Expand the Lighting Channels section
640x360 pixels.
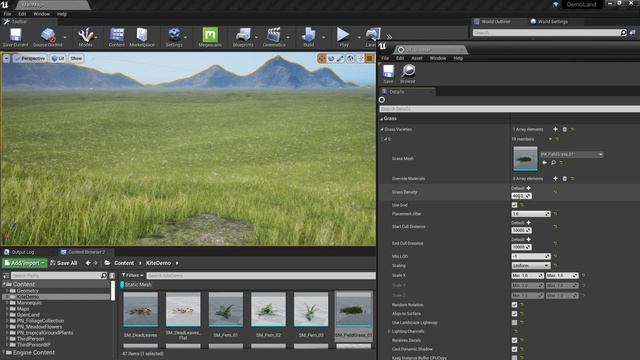pos(389,331)
